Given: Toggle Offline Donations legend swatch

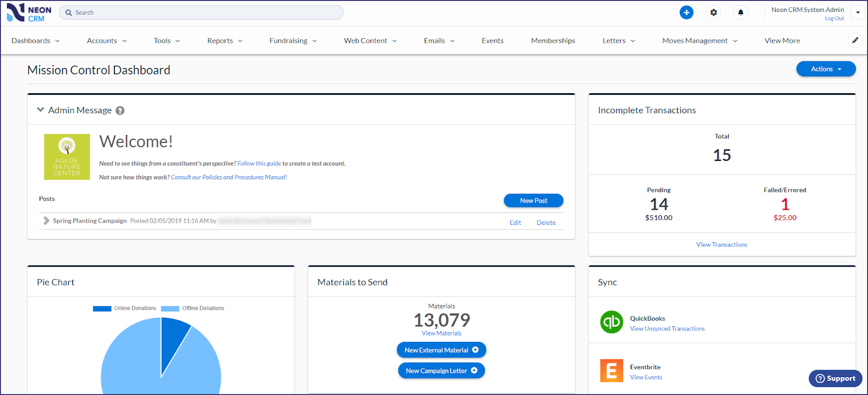Looking at the screenshot, I should coord(170,308).
